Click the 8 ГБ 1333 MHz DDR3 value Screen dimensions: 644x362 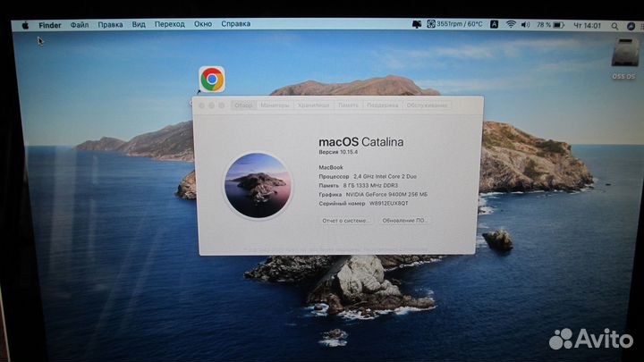pyautogui.click(x=370, y=186)
